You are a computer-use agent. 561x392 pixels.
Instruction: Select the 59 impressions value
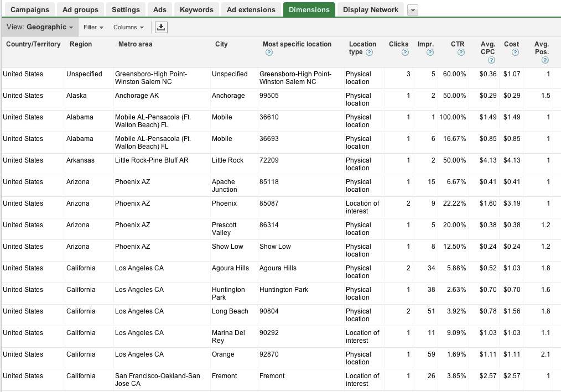[431, 354]
